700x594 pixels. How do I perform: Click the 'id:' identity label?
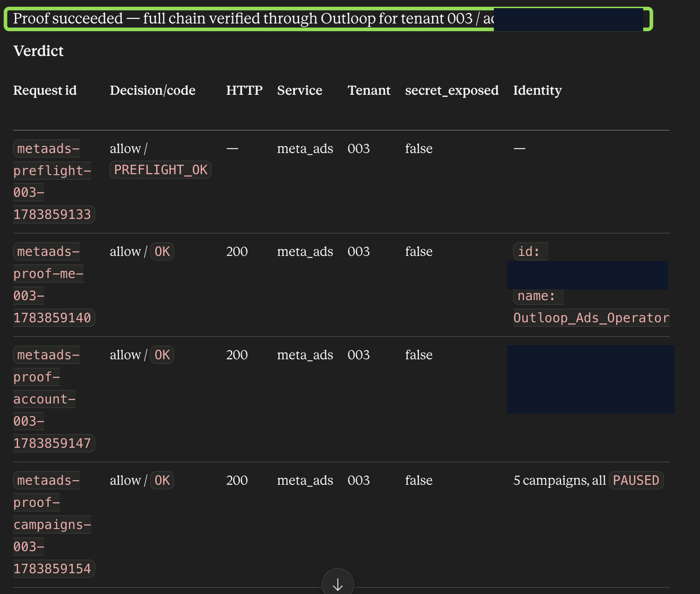529,252
